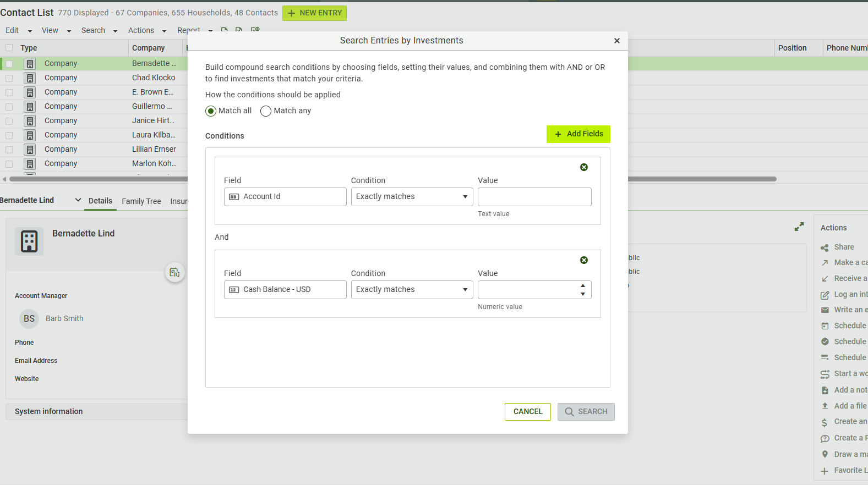Expand the Bernadette Lind entry chevron

[x=78, y=200]
